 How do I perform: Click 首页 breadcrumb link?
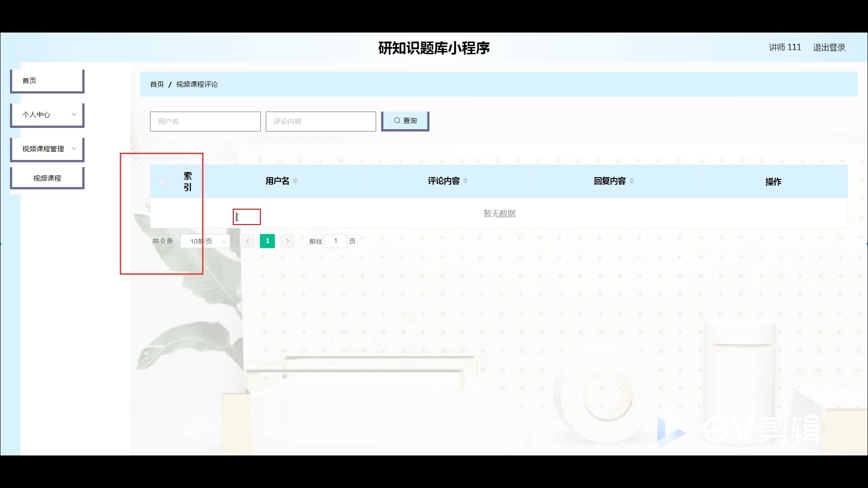(157, 84)
